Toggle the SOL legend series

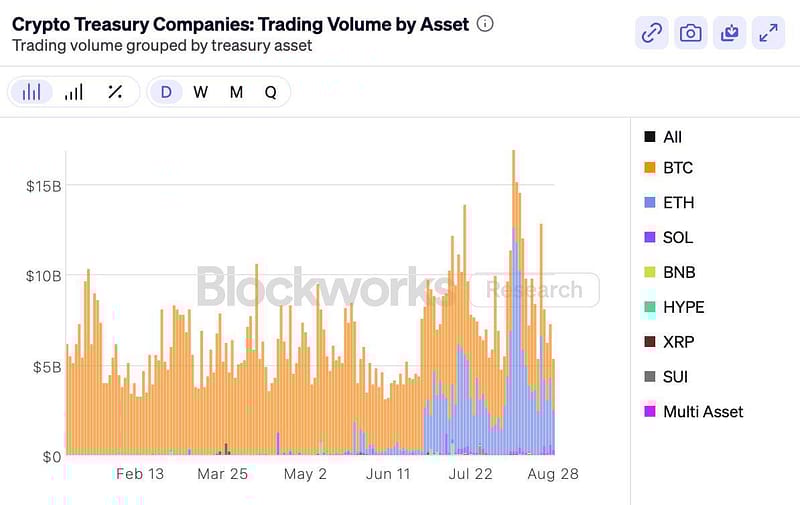pos(668,237)
